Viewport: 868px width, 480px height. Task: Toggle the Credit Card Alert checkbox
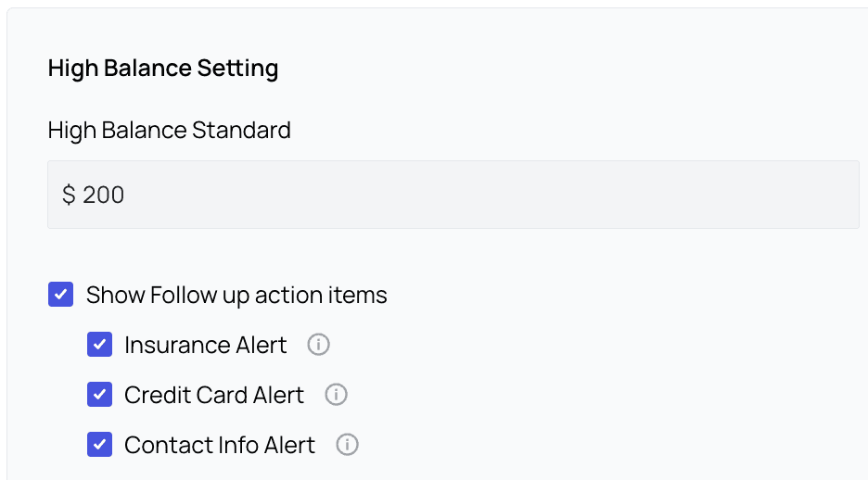99,395
